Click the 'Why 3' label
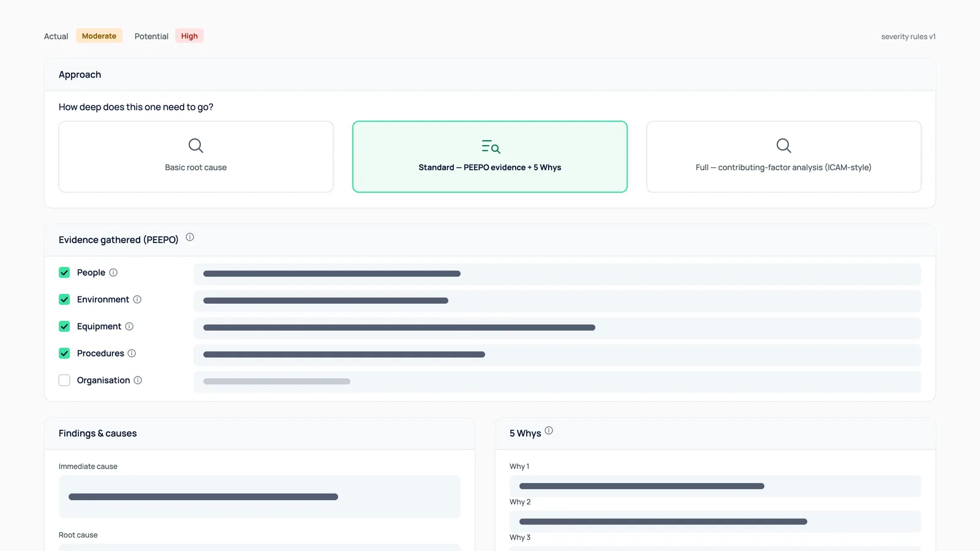 click(520, 538)
